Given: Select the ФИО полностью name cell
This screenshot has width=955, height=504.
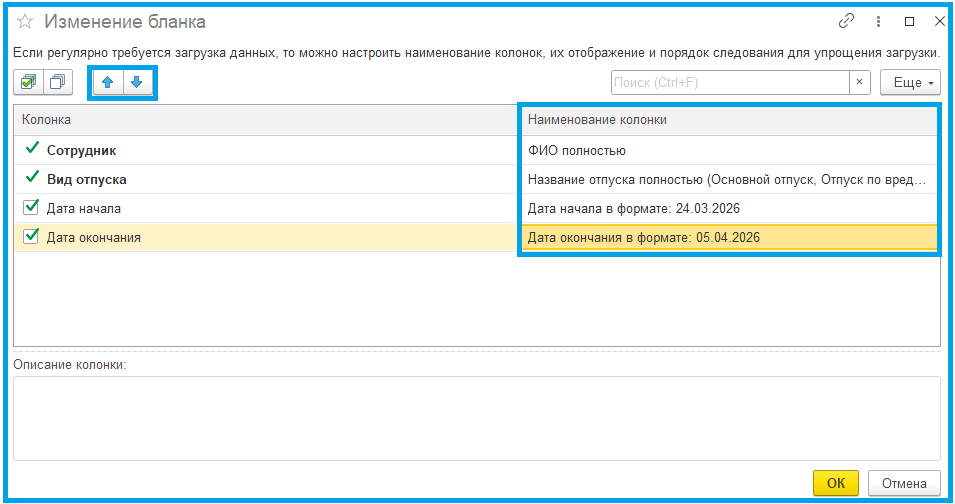Looking at the screenshot, I should pos(730,151).
